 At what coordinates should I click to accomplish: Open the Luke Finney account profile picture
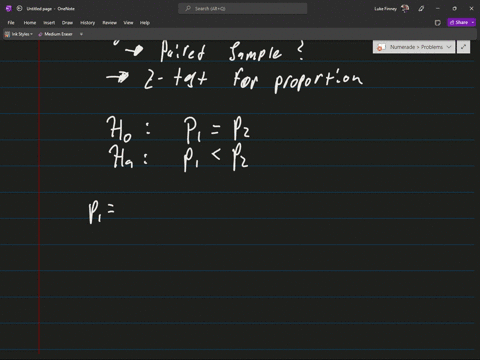(x=405, y=9)
